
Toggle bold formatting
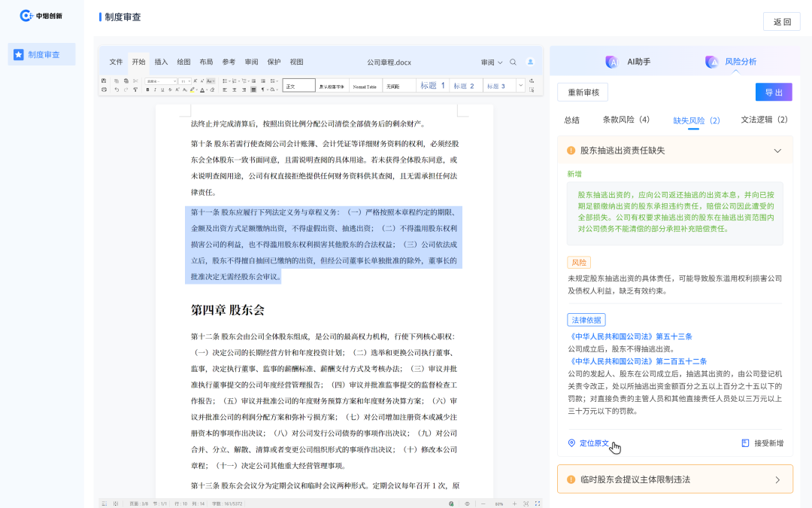coord(147,90)
